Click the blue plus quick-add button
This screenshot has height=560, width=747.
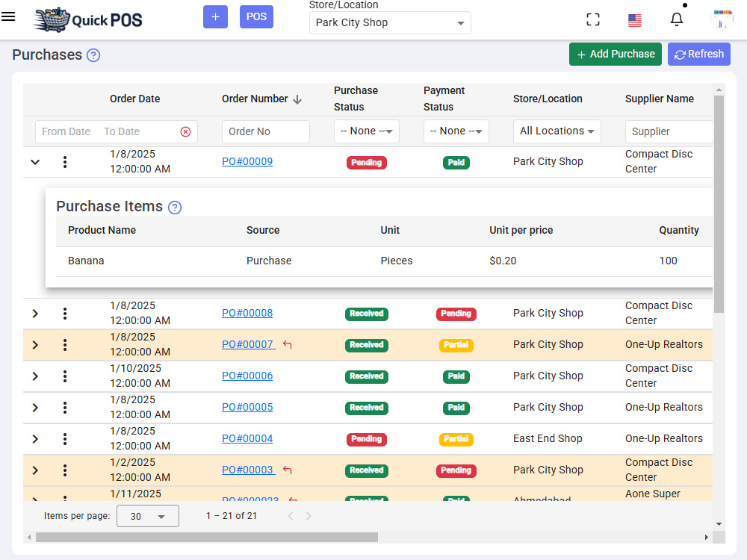(x=215, y=16)
